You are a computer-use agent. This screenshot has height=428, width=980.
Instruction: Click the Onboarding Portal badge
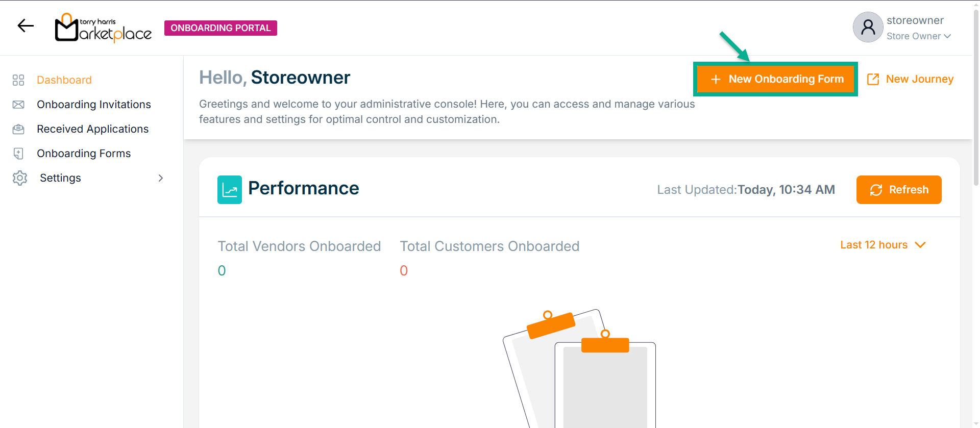pos(220,28)
